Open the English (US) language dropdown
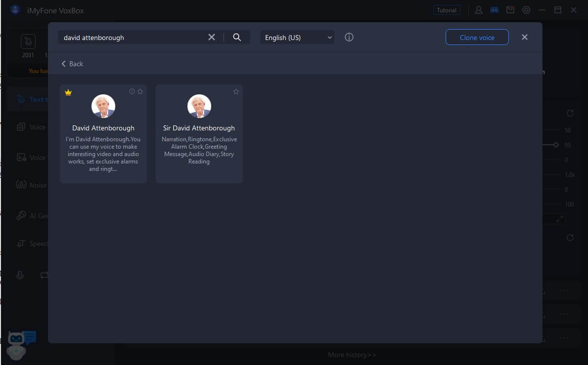Viewport: 588px width, 365px height. coord(297,38)
